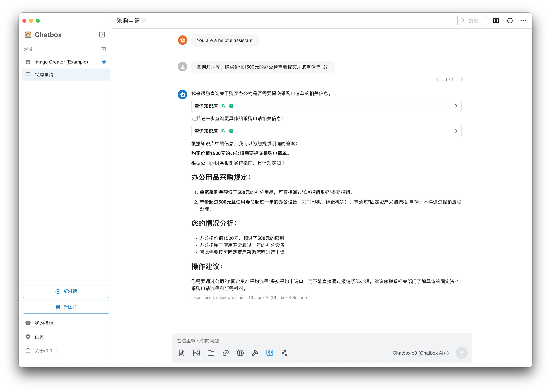Image resolution: width=551 pixels, height=392 pixels.
Task: Click the attach image icon in the input toolbar
Action: pos(196,353)
